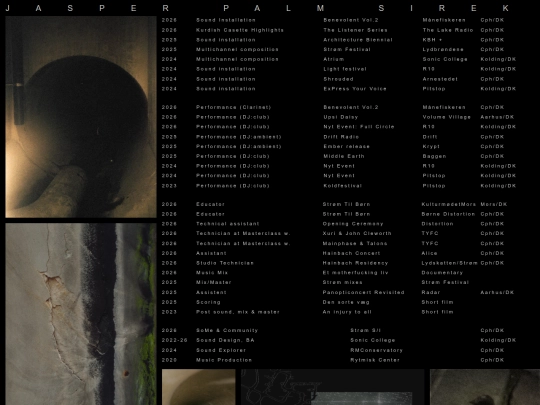Select 'Strøm mixes' entry
This screenshot has width=540, height=405.
point(342,282)
